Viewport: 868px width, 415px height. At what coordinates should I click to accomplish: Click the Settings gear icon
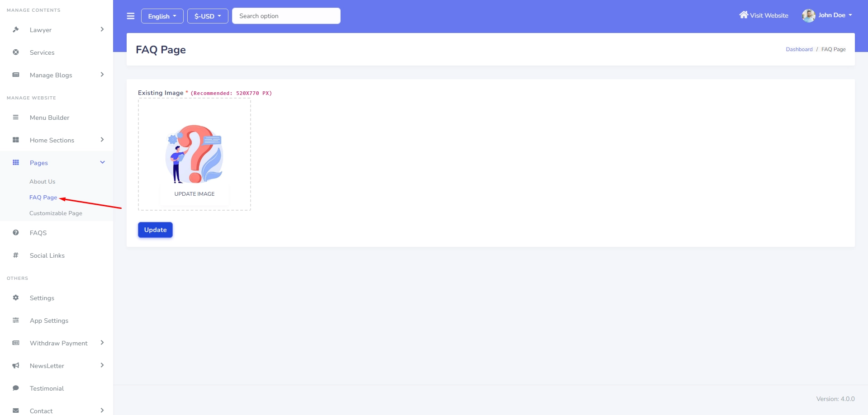[x=16, y=298]
